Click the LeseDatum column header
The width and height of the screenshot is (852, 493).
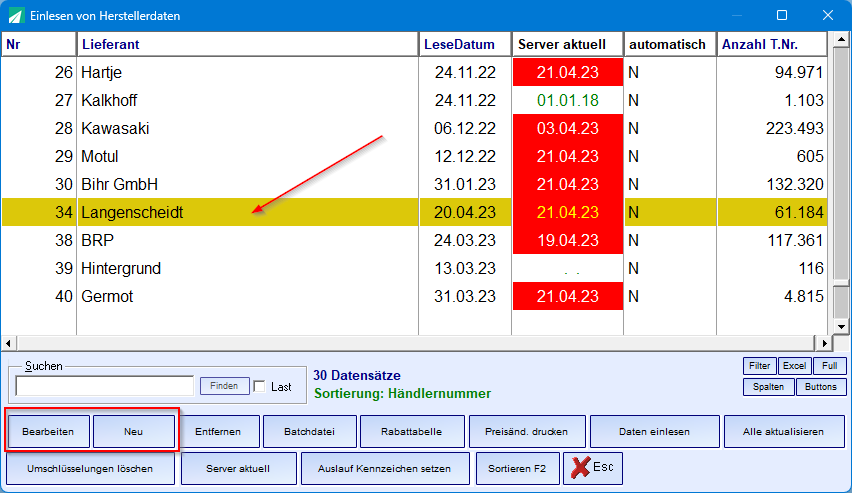coord(465,44)
